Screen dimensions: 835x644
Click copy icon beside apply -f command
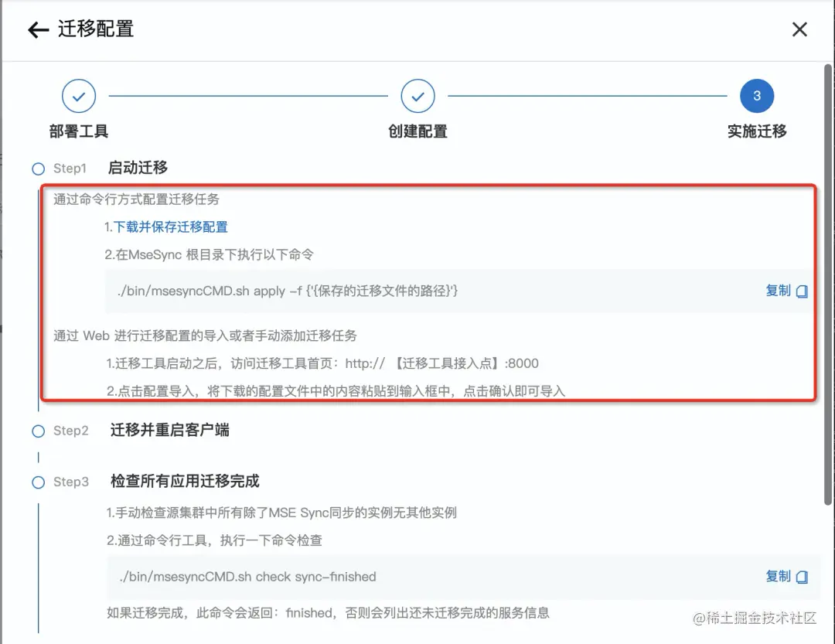click(x=802, y=291)
